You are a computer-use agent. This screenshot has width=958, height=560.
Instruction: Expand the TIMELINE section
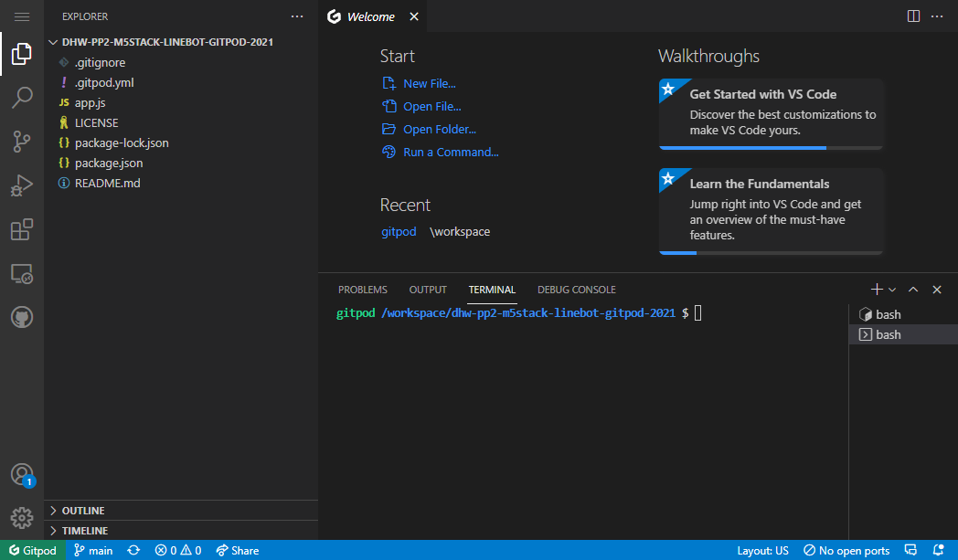(x=181, y=531)
